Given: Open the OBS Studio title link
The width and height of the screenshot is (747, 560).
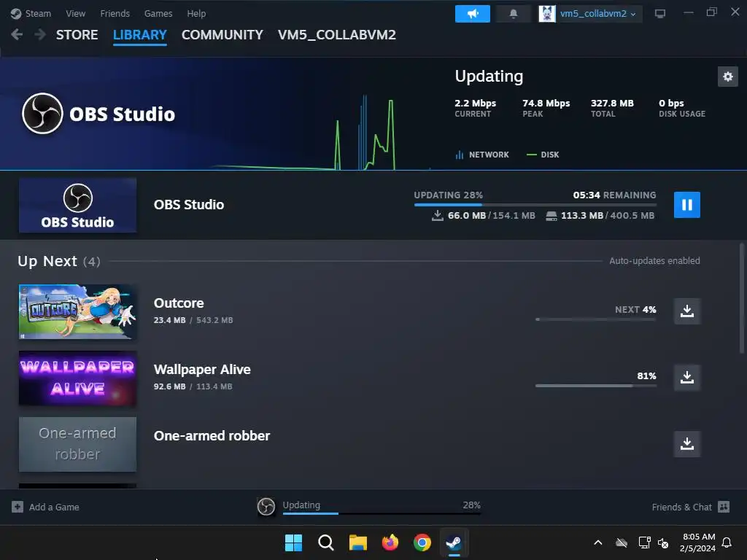Looking at the screenshot, I should pos(189,205).
